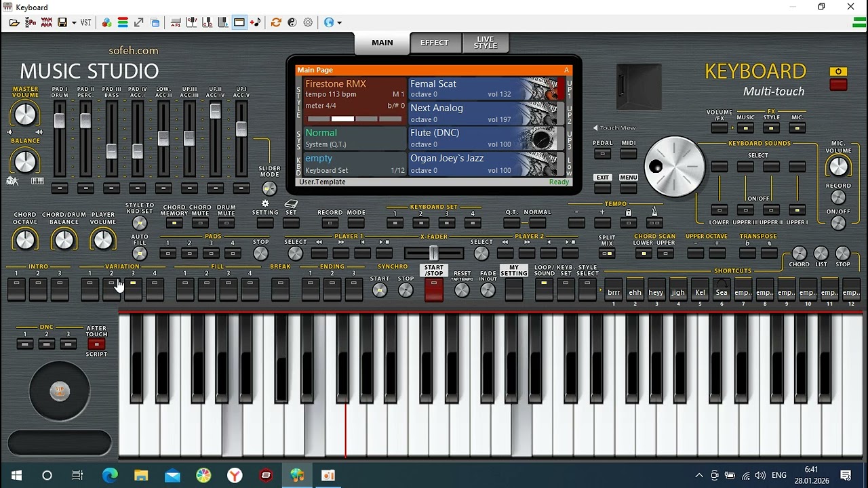Viewport: 868px width, 488px height.
Task: Click the add music note icon
Action: point(255,22)
